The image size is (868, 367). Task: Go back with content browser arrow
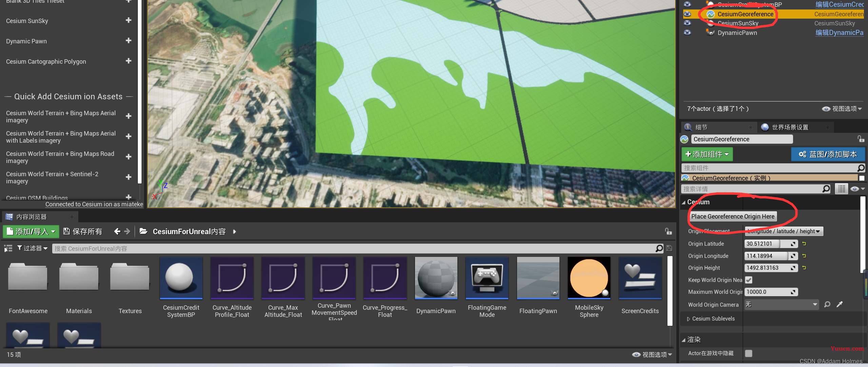117,231
